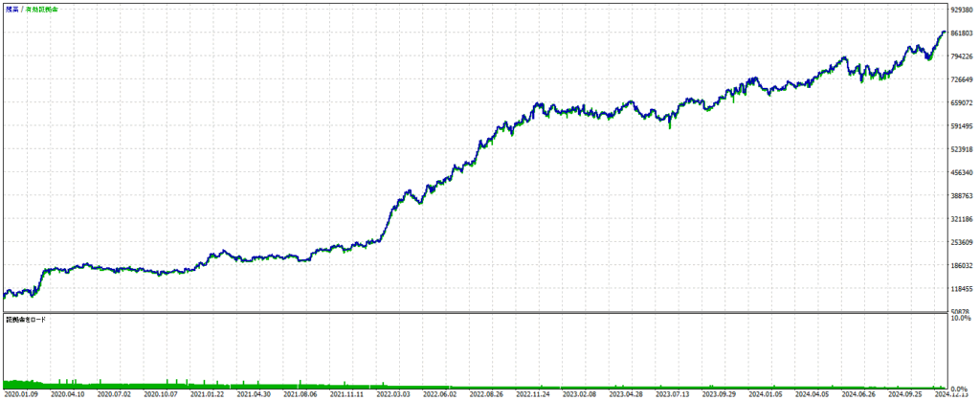Select the 861803 axis label
Viewport: 980px width, 401px height.
(x=962, y=33)
